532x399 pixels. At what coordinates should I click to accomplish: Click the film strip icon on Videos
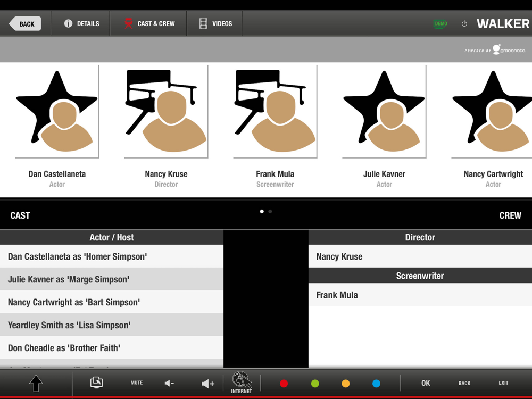203,23
